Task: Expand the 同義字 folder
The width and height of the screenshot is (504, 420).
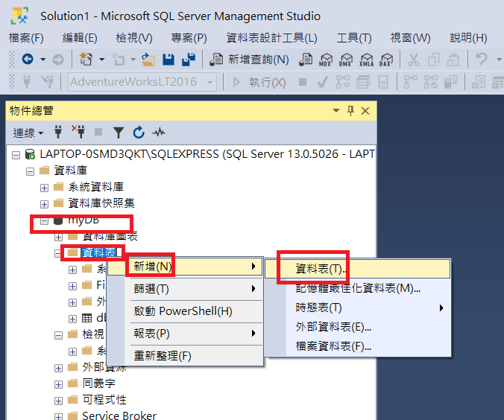Action: (58, 384)
